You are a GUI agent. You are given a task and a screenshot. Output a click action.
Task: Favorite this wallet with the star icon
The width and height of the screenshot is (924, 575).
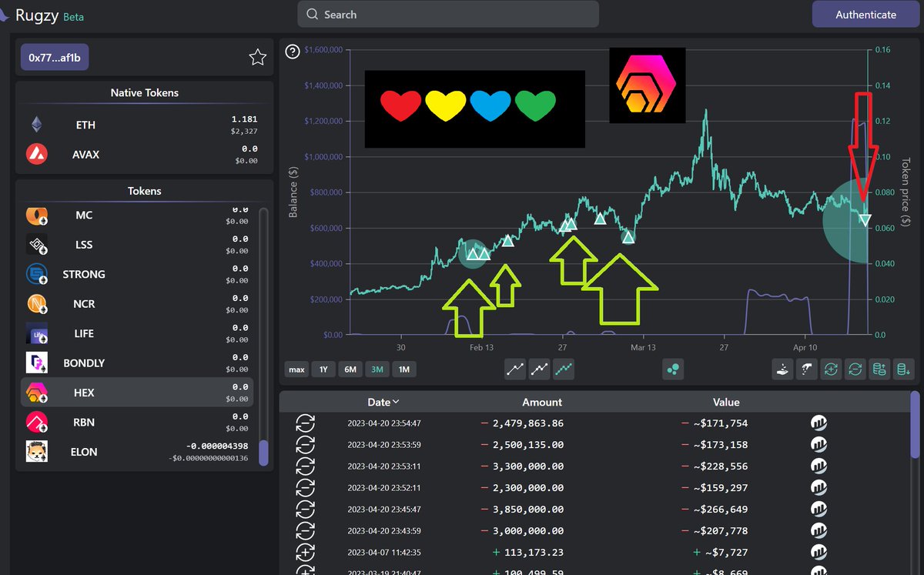click(257, 57)
